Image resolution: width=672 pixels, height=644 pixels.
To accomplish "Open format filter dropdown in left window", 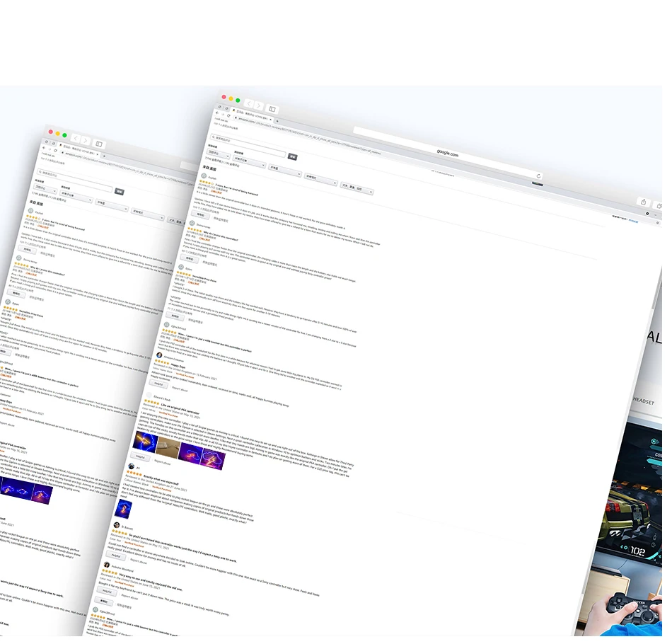I will tap(147, 215).
